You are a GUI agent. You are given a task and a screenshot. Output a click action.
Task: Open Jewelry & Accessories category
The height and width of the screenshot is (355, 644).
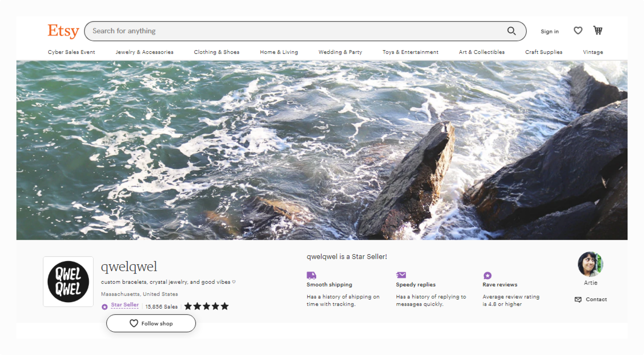145,52
